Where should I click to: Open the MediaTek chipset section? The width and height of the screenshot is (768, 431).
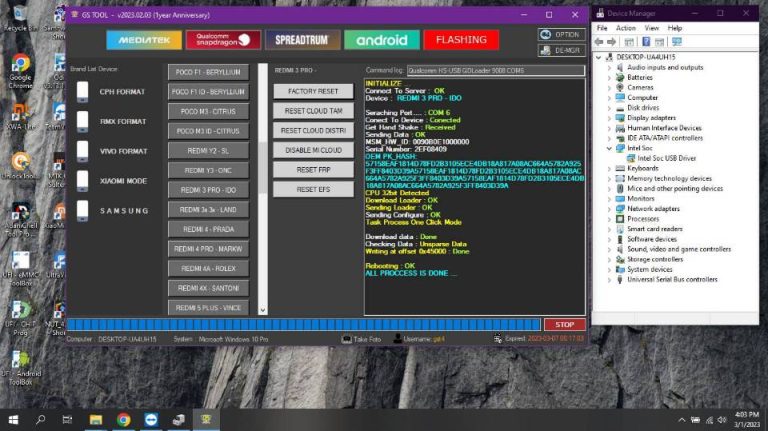click(x=144, y=40)
